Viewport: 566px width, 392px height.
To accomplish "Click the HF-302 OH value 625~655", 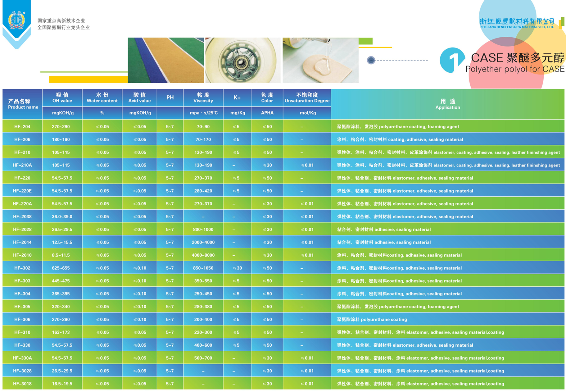I will coord(61,268).
